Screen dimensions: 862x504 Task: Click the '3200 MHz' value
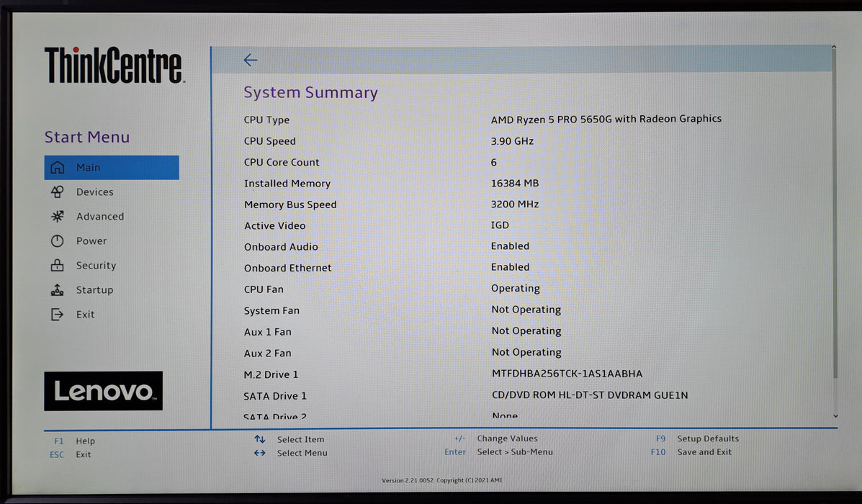[515, 204]
